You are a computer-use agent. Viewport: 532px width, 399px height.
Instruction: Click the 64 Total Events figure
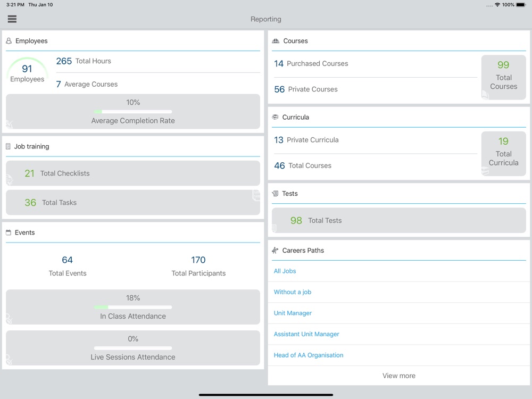coord(68,266)
